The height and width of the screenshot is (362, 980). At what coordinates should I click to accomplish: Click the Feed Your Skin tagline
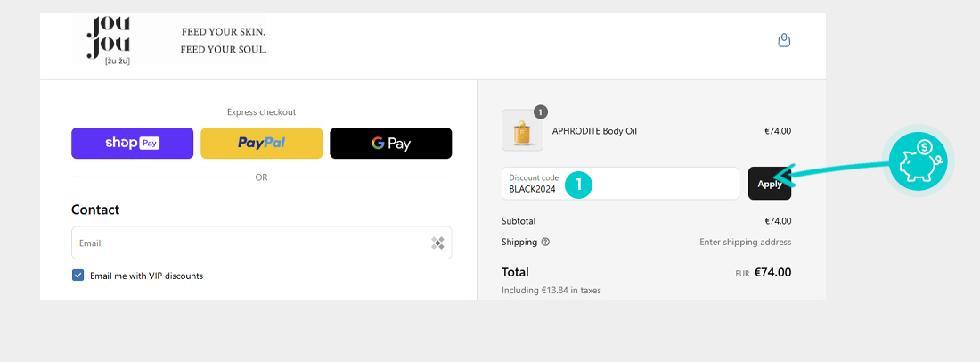pos(223,31)
